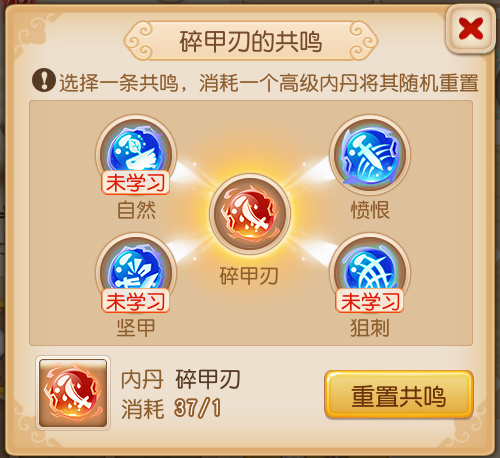Image resolution: width=500 pixels, height=458 pixels.
Task: Click the 未学习 badge on 坚甲
Action: click(136, 301)
